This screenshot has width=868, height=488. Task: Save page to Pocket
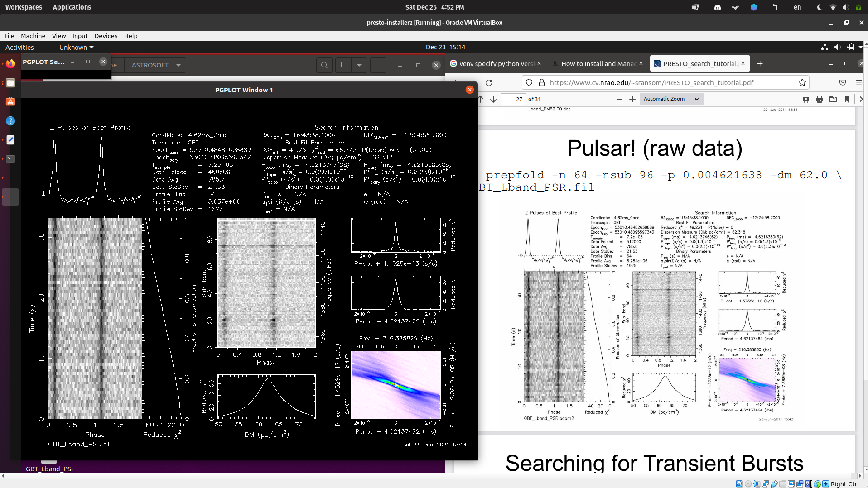pyautogui.click(x=843, y=82)
